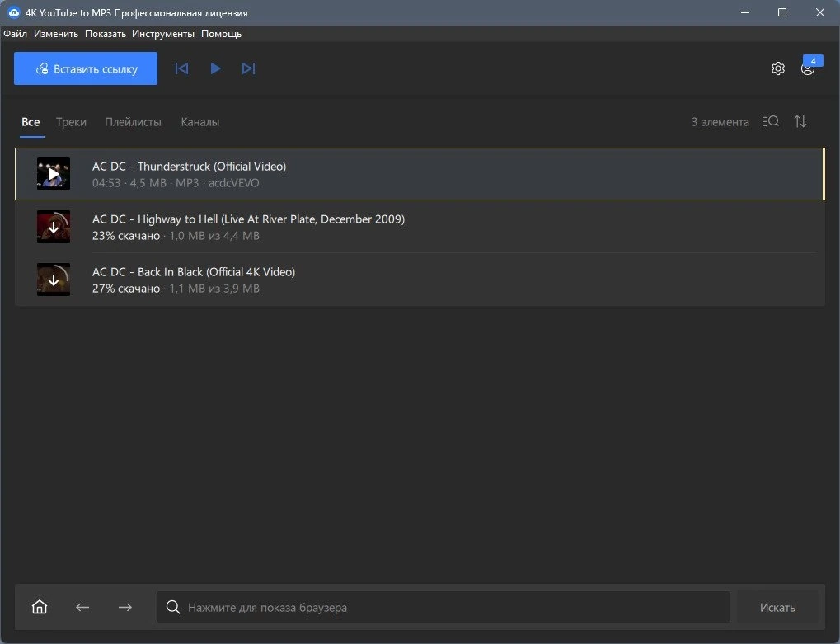Open the Изменить menu

coord(56,34)
